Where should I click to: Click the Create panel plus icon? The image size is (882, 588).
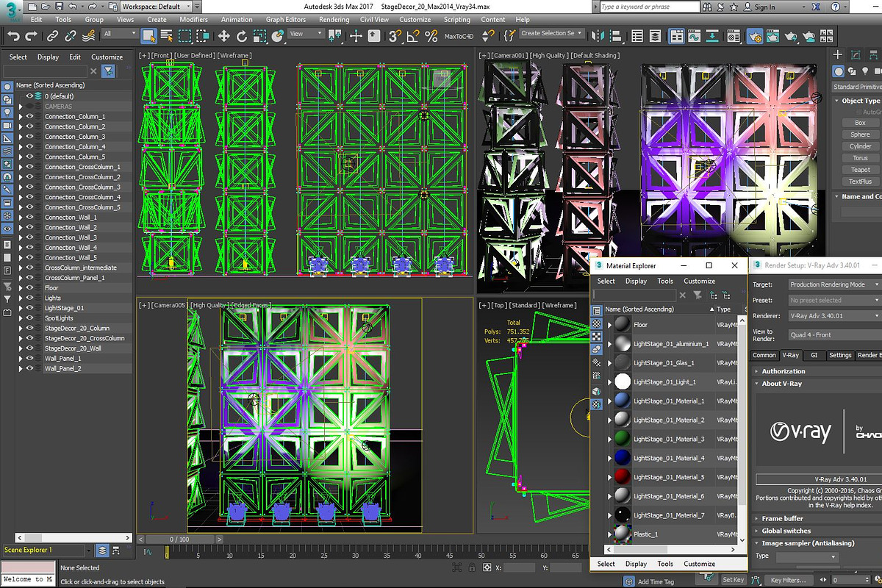point(838,54)
